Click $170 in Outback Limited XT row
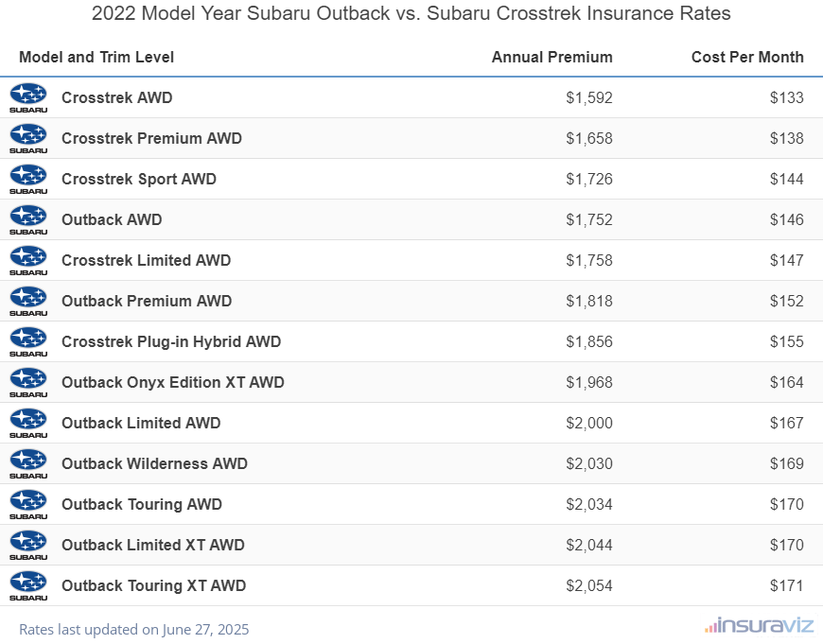The height and width of the screenshot is (644, 823). (787, 546)
